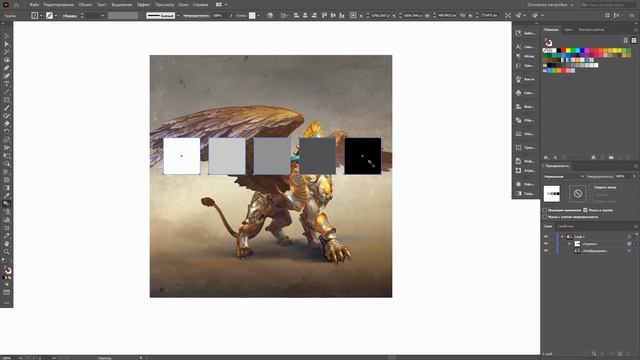Select the Pen tool
640x360 pixels.
point(7,68)
